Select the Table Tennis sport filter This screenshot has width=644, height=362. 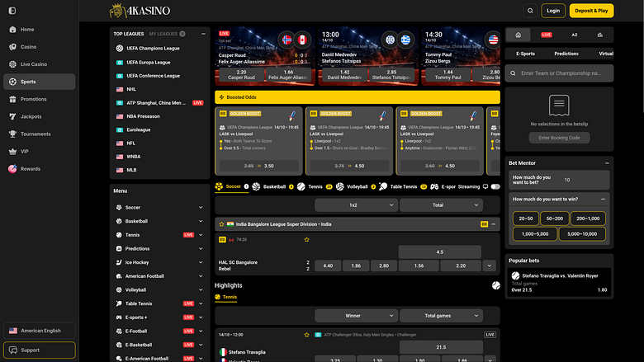[403, 186]
